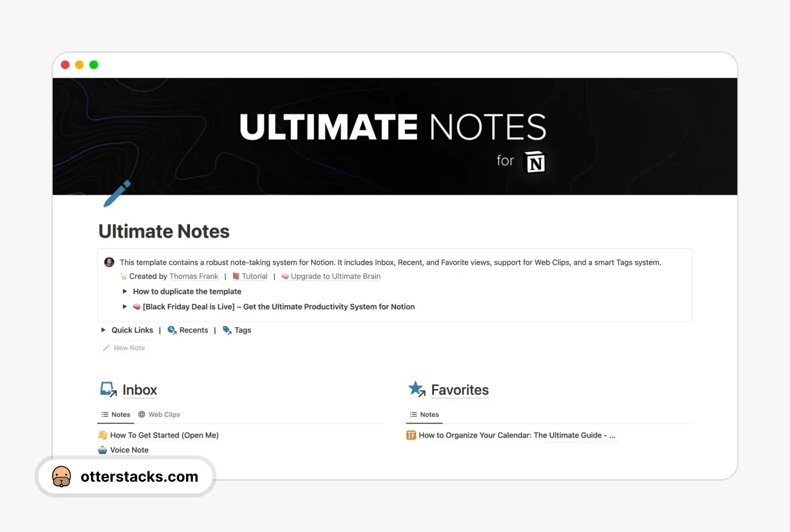Image resolution: width=790 pixels, height=532 pixels.
Task: Open the Recents link
Action: (193, 330)
